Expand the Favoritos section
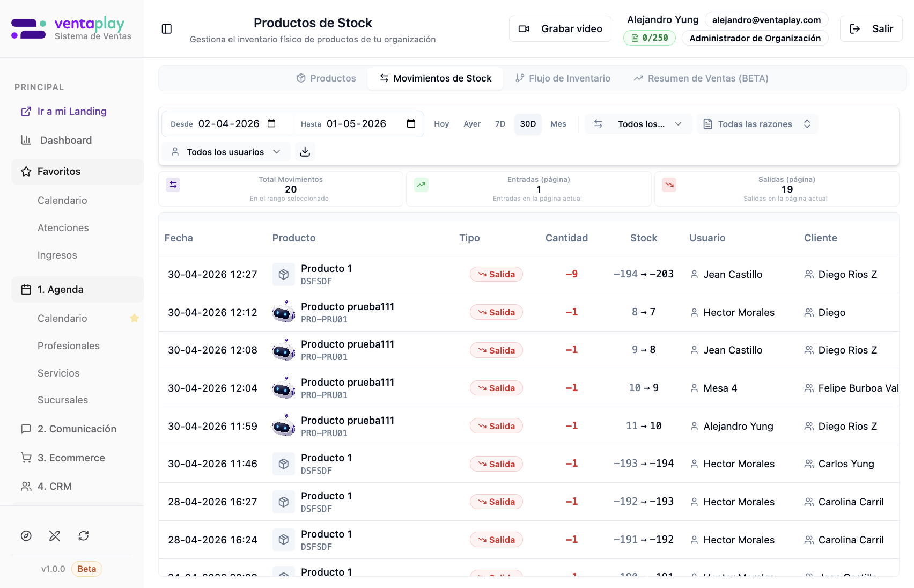This screenshot has height=588, width=914. point(77,172)
